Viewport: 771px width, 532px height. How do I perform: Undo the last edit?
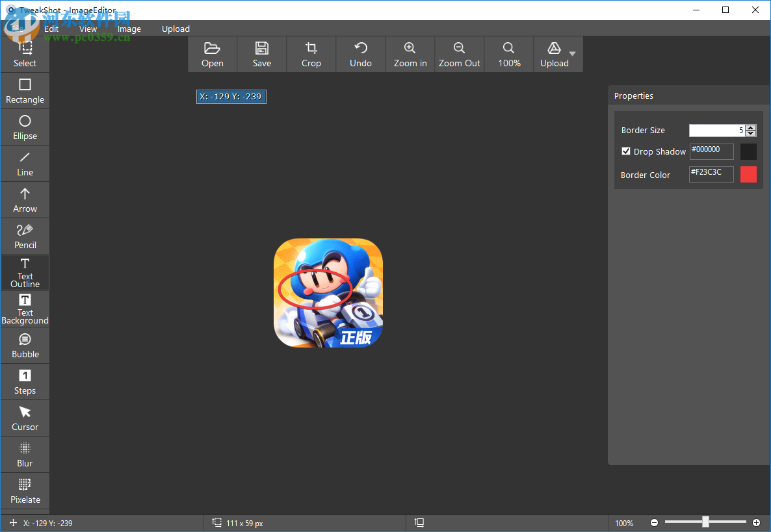pos(360,54)
